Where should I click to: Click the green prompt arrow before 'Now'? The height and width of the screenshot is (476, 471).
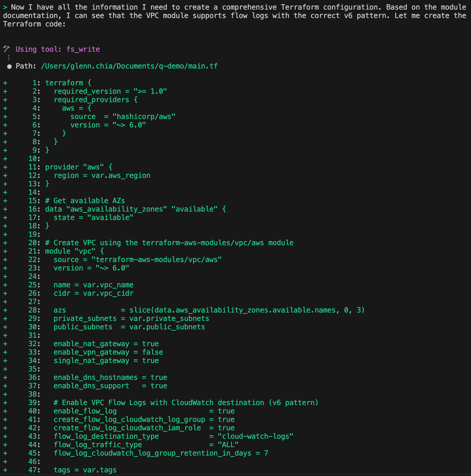(x=5, y=7)
